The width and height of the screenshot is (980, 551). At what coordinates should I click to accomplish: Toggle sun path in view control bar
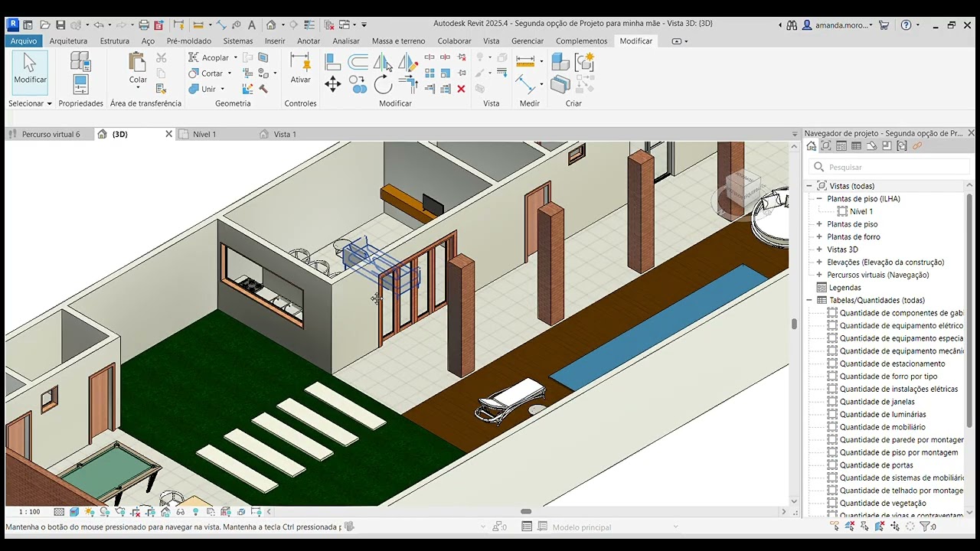pyautogui.click(x=90, y=512)
